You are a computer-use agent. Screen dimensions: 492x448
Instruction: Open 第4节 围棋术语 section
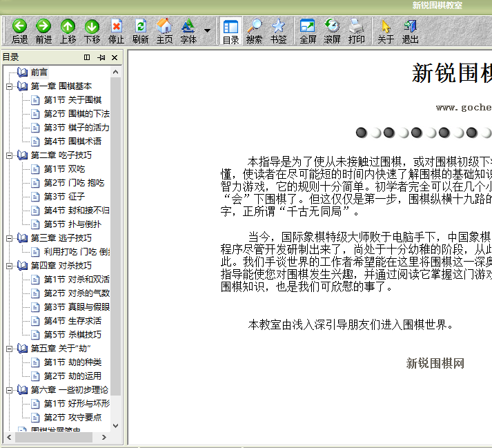72,142
